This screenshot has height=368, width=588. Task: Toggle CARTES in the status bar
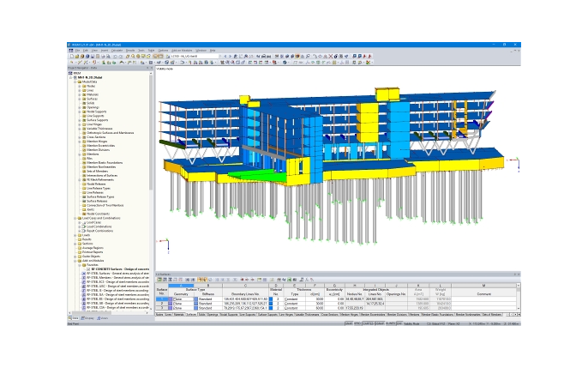[368, 323]
